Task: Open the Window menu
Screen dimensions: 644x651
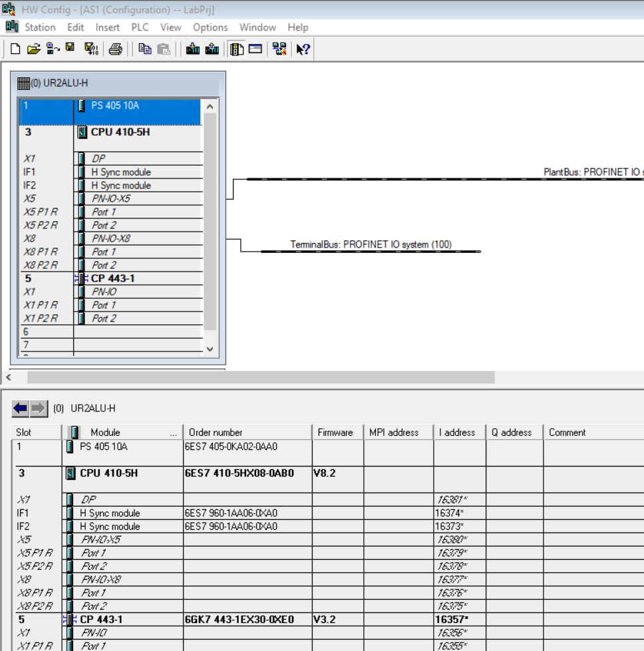Action: tap(257, 27)
